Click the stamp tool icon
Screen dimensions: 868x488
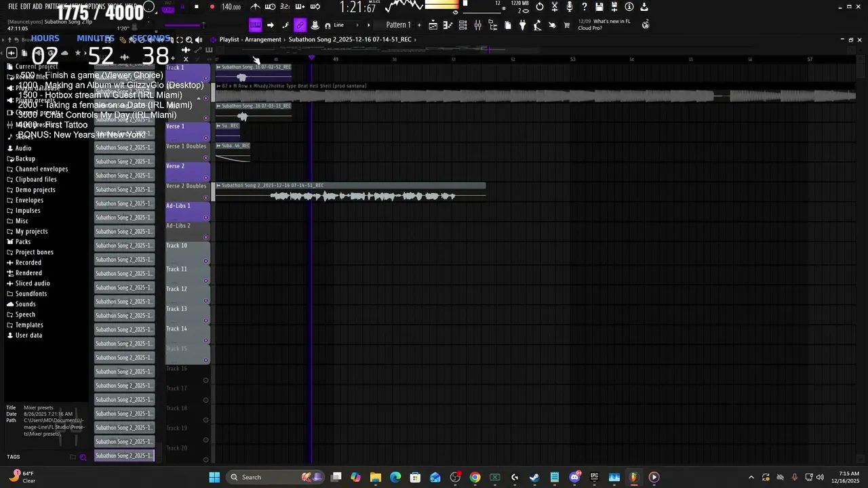point(315,25)
